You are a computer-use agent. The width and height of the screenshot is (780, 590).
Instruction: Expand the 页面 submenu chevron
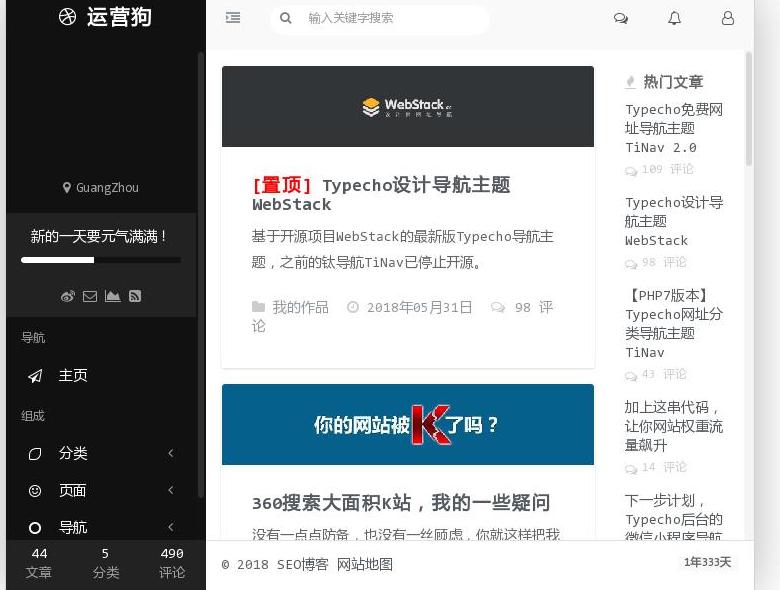[x=171, y=490]
